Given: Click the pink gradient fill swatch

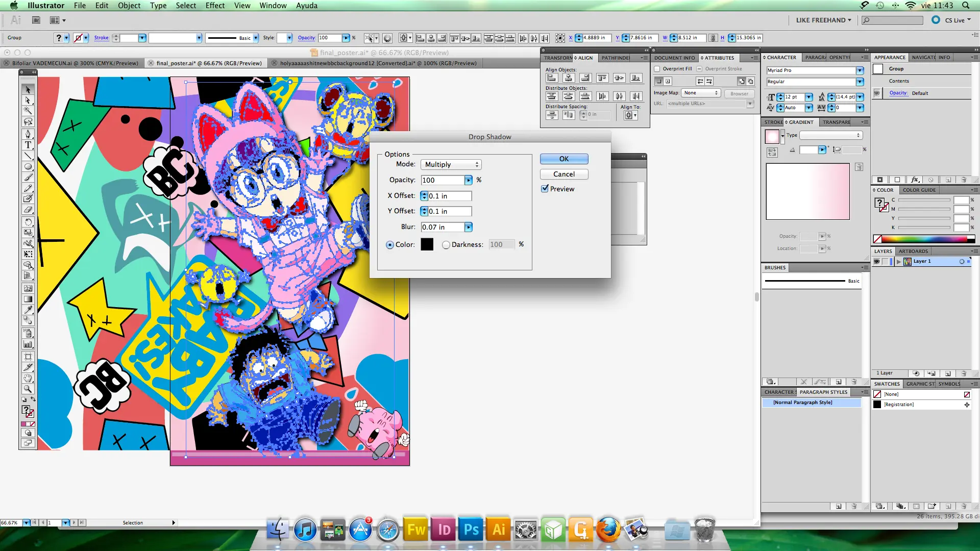Looking at the screenshot, I should pyautogui.click(x=772, y=136).
